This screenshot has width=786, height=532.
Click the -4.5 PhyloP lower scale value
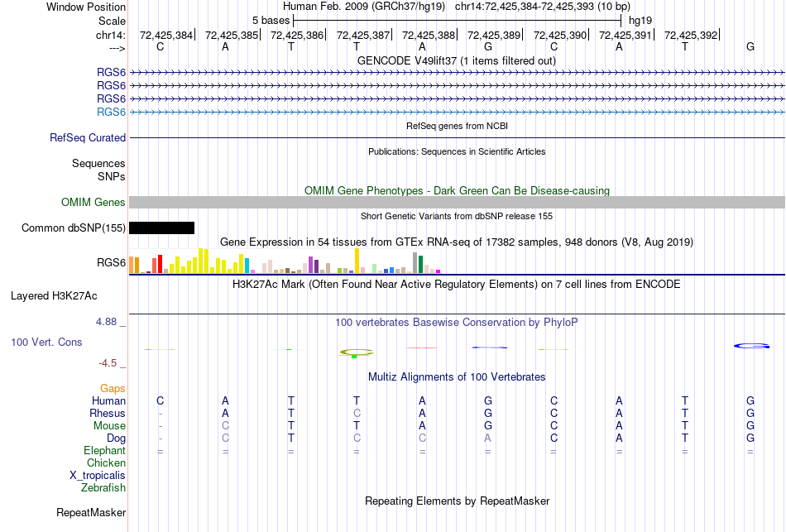[x=108, y=363]
